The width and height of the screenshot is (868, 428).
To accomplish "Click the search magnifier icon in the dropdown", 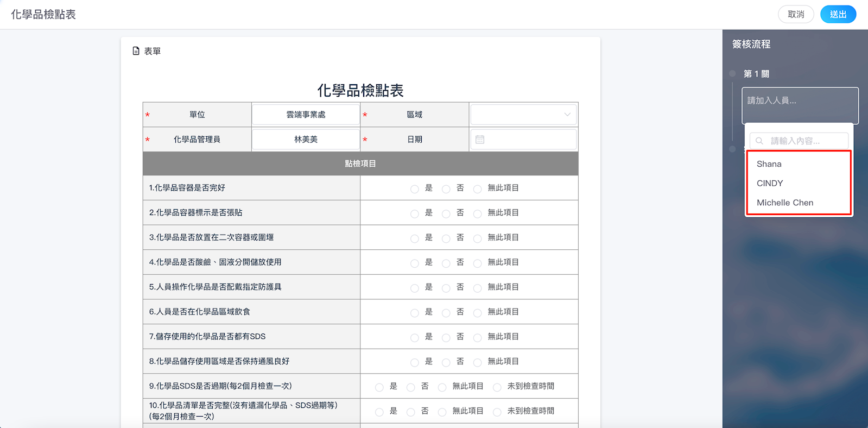I will (x=759, y=141).
